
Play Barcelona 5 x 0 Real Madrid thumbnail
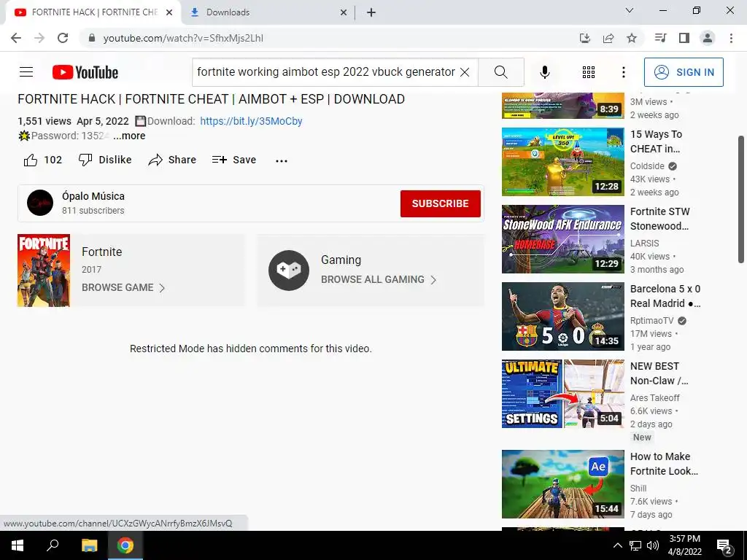pos(562,316)
